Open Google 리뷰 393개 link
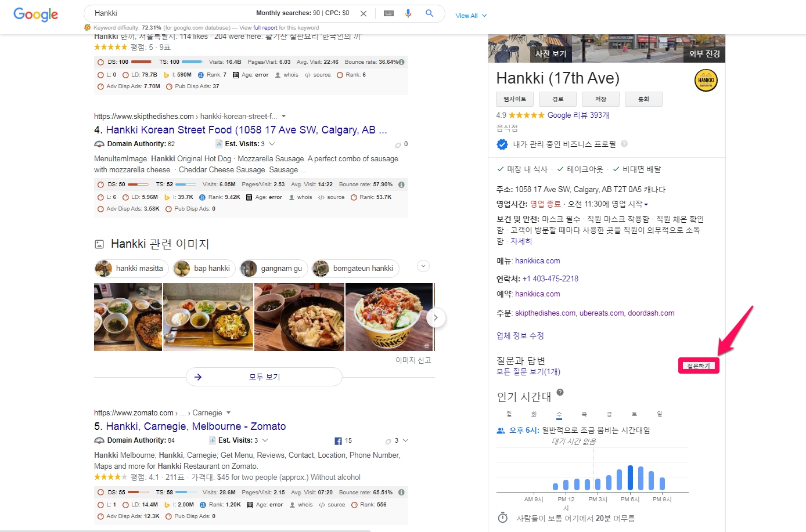The image size is (806, 532). (x=578, y=115)
